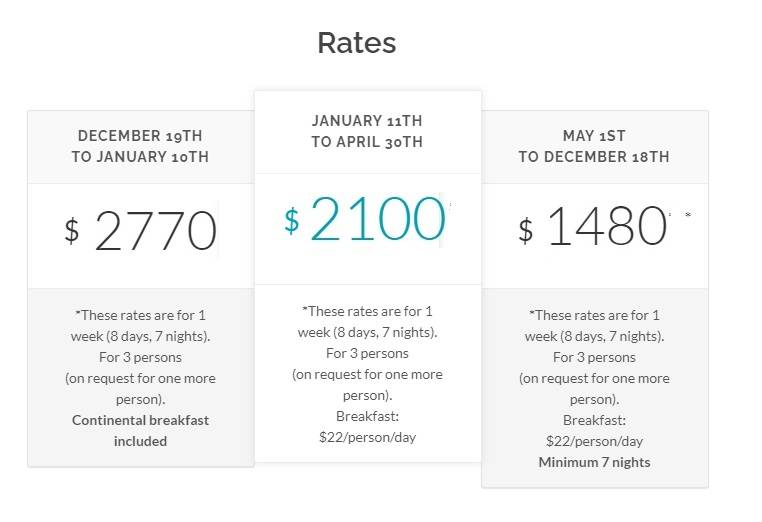Click the dollar sign beside 2770
Image resolution: width=762 pixels, height=522 pixels.
(x=72, y=230)
